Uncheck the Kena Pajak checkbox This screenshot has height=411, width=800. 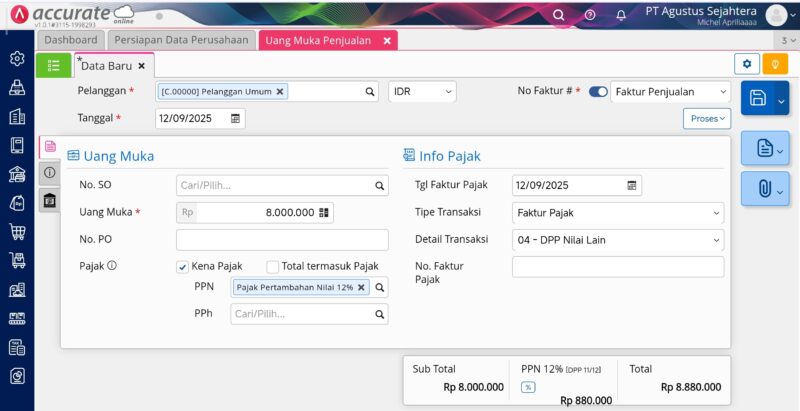coord(182,266)
